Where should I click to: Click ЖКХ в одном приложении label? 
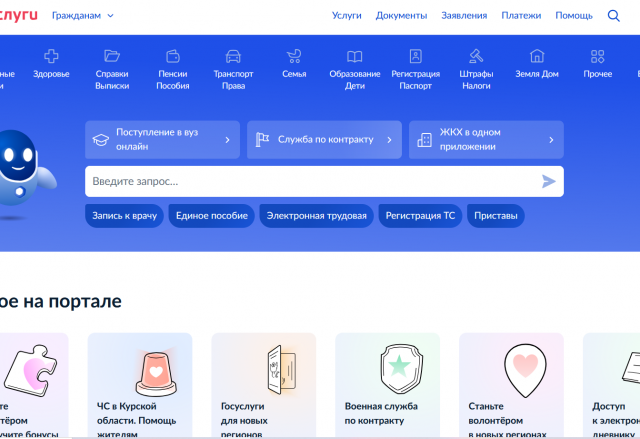point(470,140)
